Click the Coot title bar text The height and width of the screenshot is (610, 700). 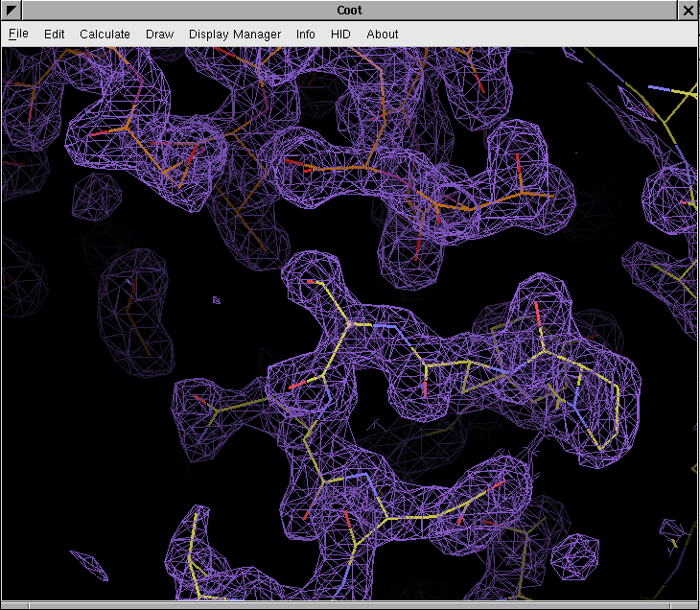point(349,11)
